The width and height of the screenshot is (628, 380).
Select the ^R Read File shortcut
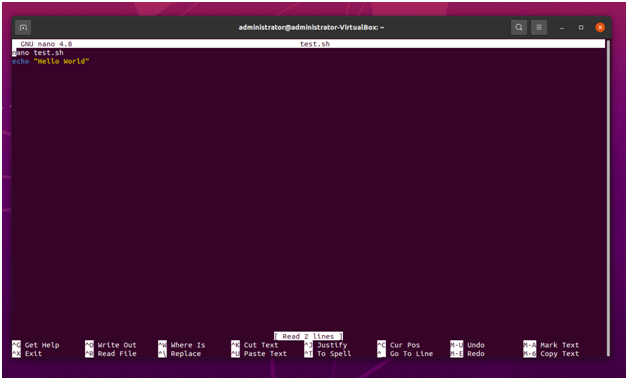[111, 354]
